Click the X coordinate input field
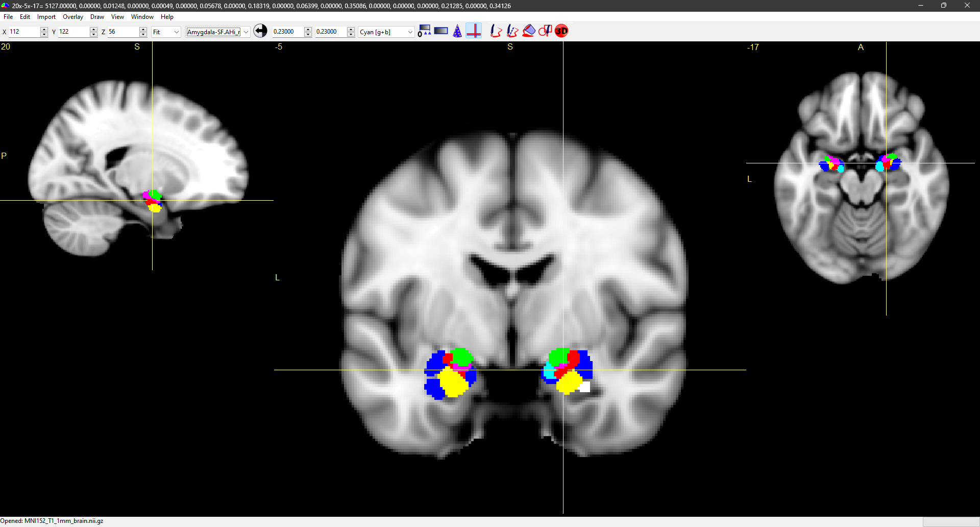The height and width of the screenshot is (527, 980). pyautogui.click(x=23, y=32)
